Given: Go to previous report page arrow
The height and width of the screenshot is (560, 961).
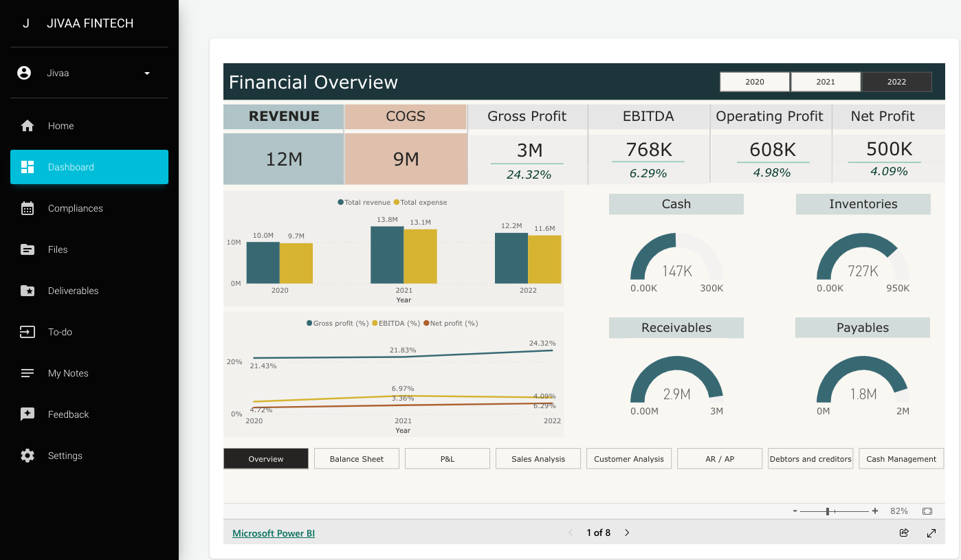Looking at the screenshot, I should pos(570,533).
